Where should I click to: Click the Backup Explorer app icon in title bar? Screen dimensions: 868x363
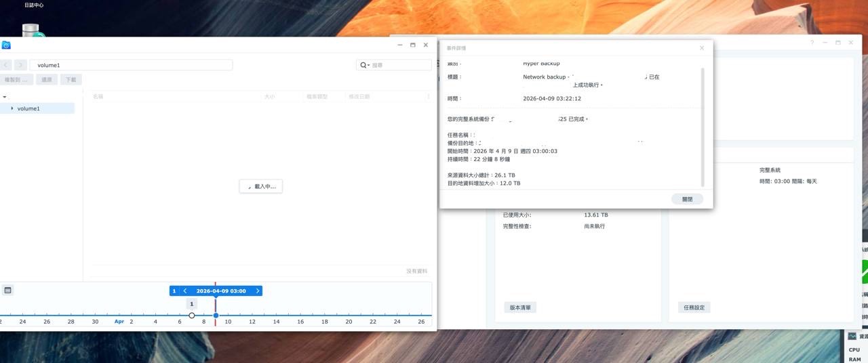[x=6, y=45]
